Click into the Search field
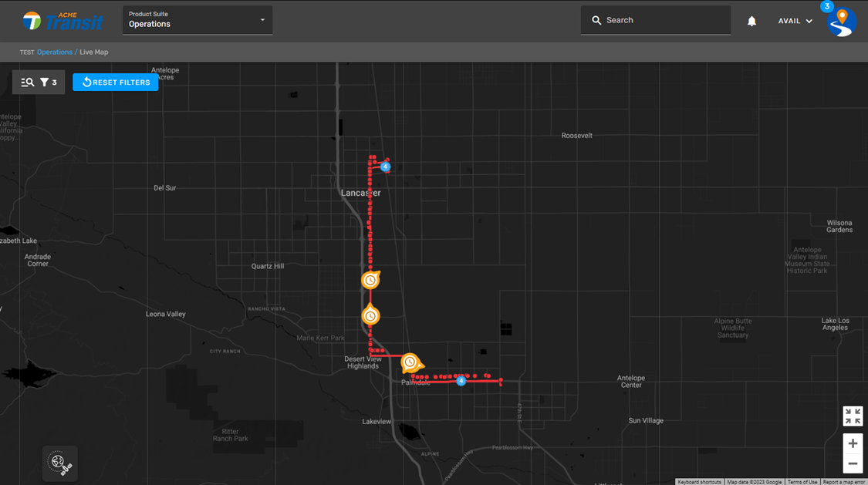Screen dimensions: 868x485 coord(655,20)
